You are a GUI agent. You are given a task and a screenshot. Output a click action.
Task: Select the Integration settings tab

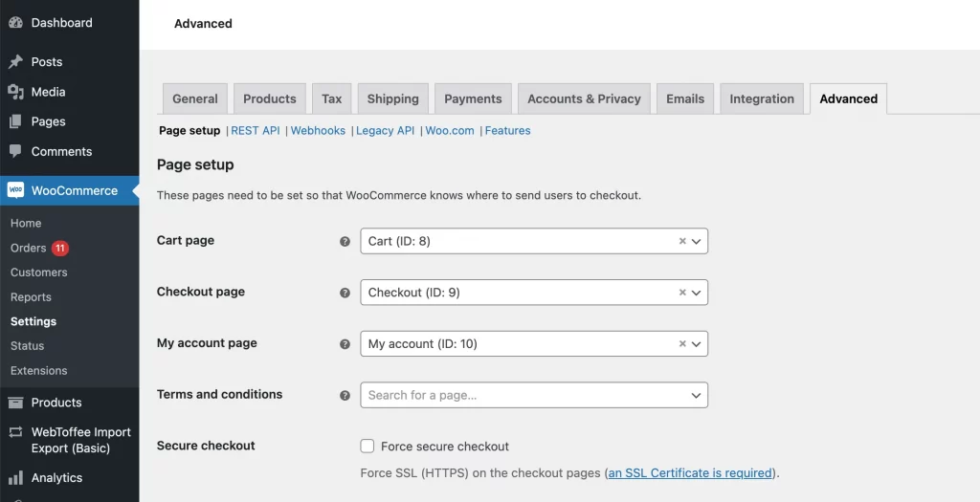pos(762,98)
